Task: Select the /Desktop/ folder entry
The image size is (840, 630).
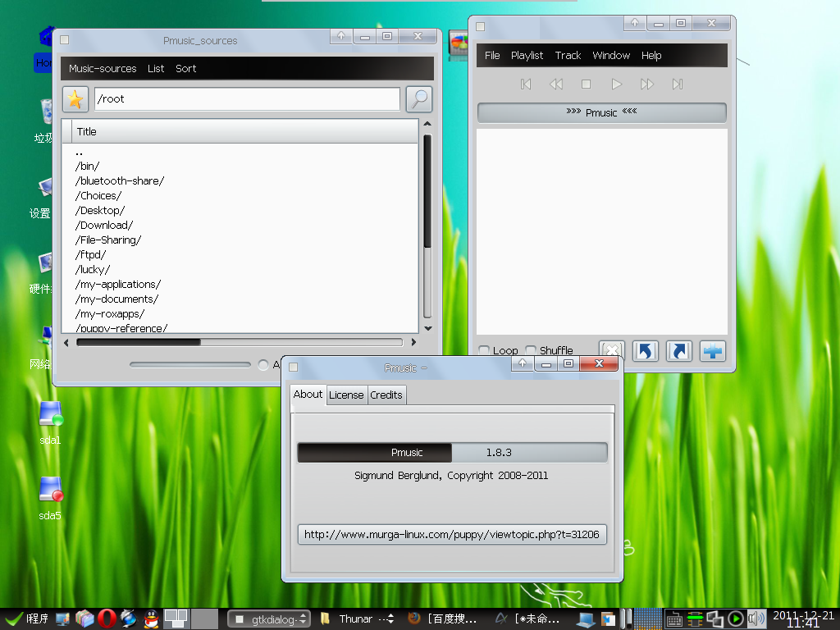Action: coord(100,211)
